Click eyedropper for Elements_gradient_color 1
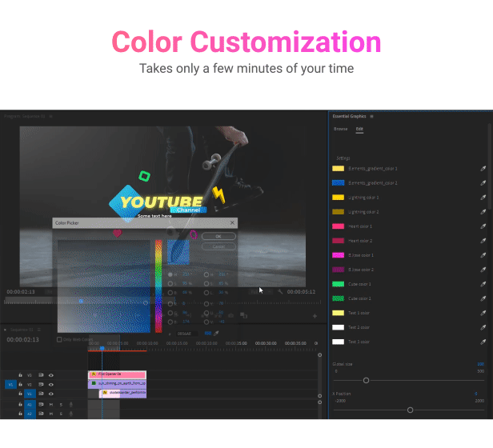 [483, 169]
